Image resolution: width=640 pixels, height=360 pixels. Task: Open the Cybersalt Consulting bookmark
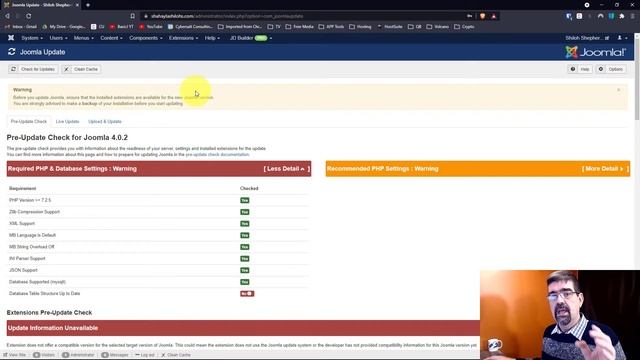click(190, 27)
